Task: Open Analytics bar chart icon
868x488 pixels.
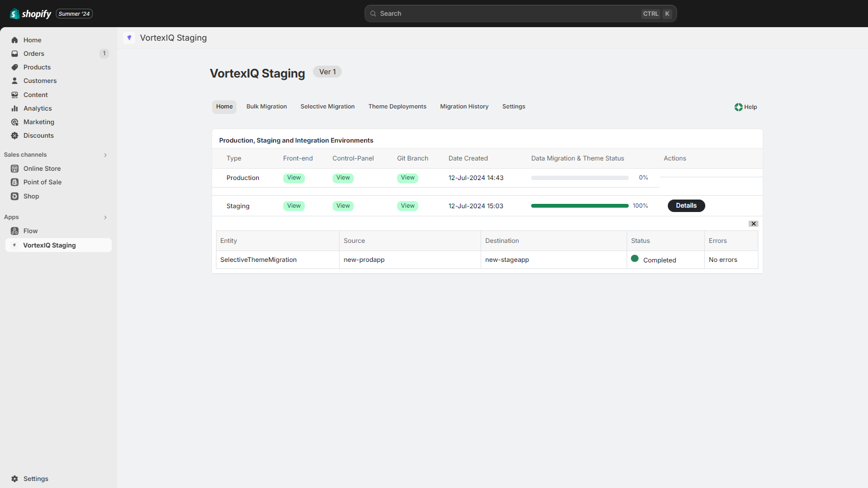Action: pyautogui.click(x=15, y=108)
